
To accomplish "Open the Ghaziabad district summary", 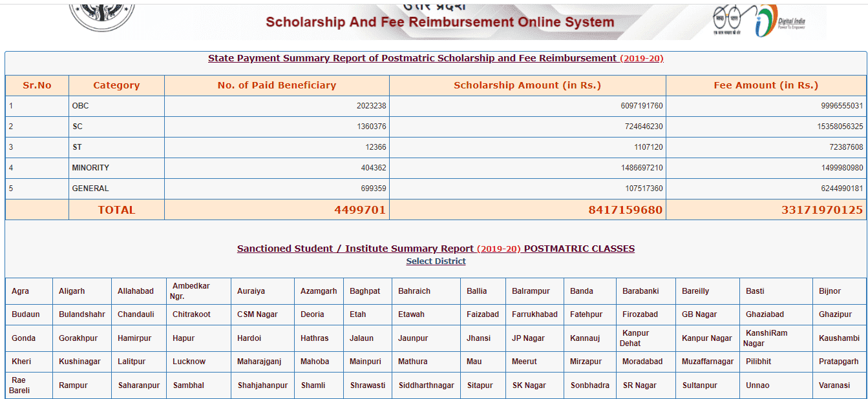I will pyautogui.click(x=765, y=314).
